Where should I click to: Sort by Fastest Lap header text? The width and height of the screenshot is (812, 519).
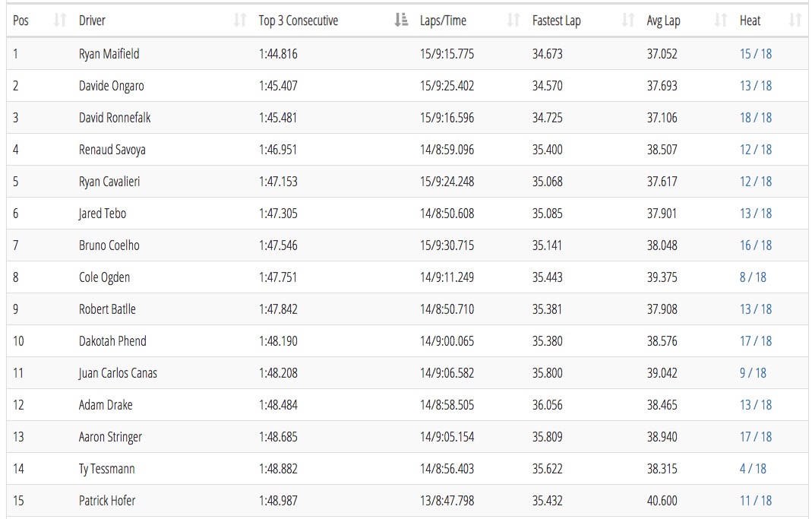point(556,21)
